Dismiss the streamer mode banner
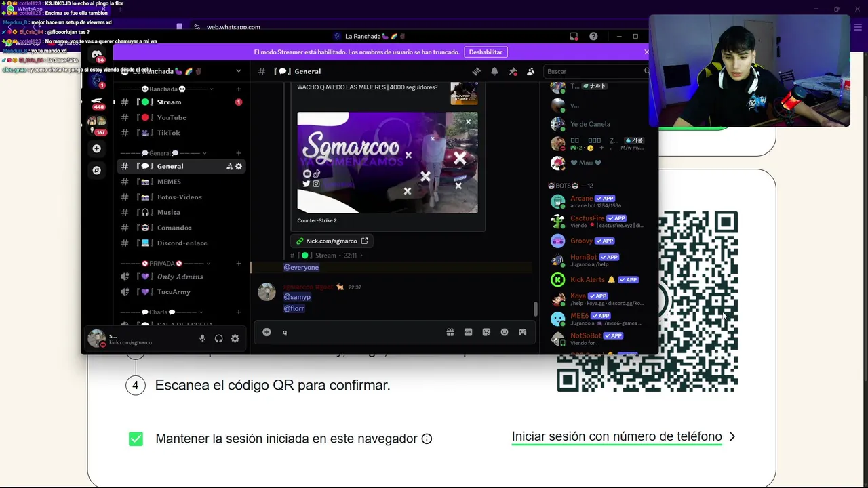The height and width of the screenshot is (488, 868). [x=646, y=52]
